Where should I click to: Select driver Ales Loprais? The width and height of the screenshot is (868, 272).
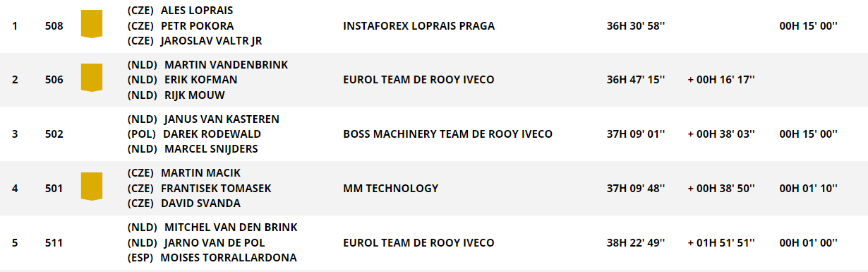[x=197, y=11]
